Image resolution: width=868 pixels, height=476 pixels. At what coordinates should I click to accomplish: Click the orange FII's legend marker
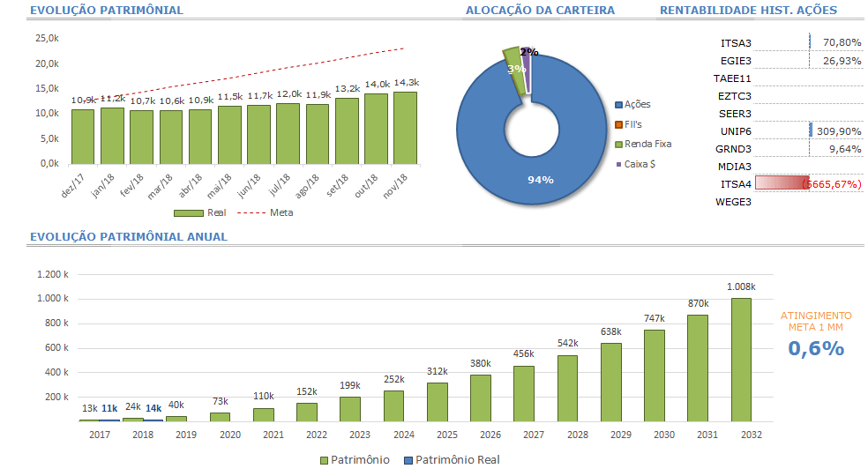(618, 123)
